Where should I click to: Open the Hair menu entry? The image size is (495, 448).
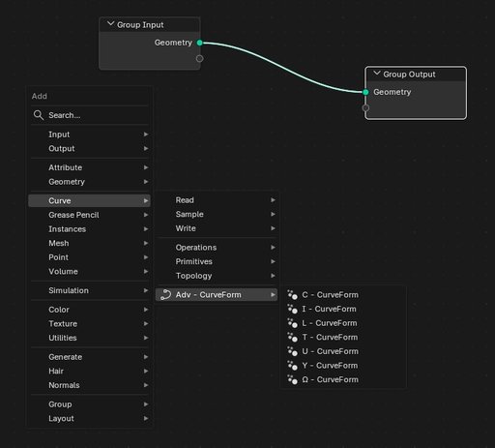[x=89, y=372]
